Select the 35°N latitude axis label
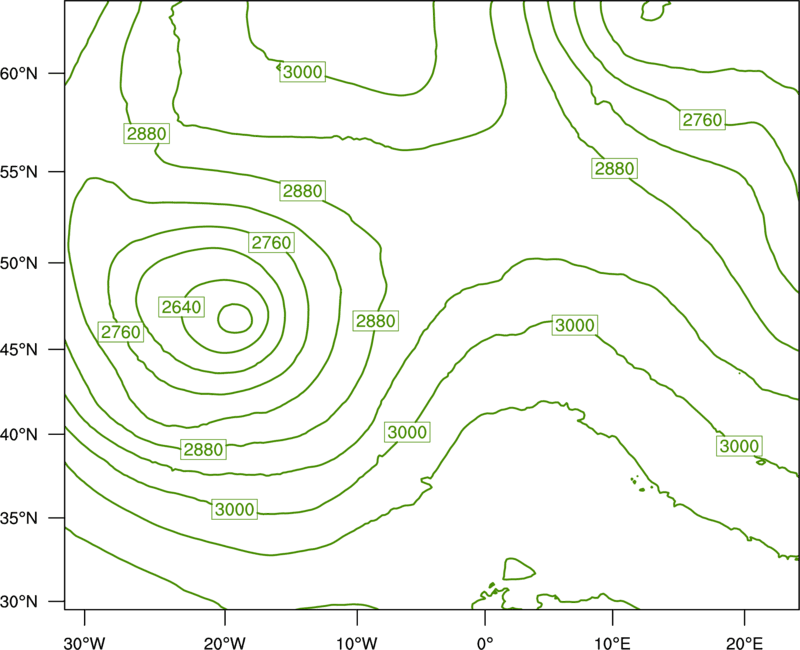 19,518
